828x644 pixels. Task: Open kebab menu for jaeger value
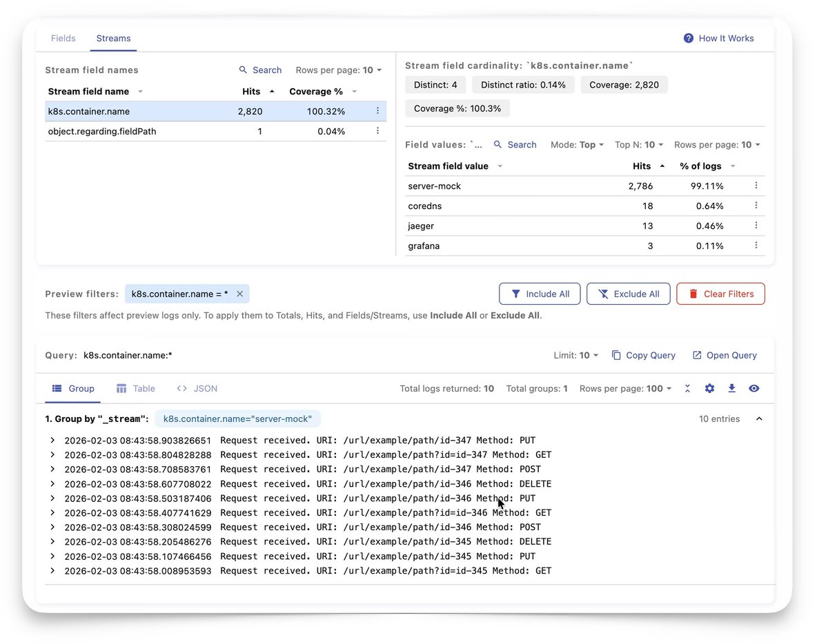tap(756, 225)
